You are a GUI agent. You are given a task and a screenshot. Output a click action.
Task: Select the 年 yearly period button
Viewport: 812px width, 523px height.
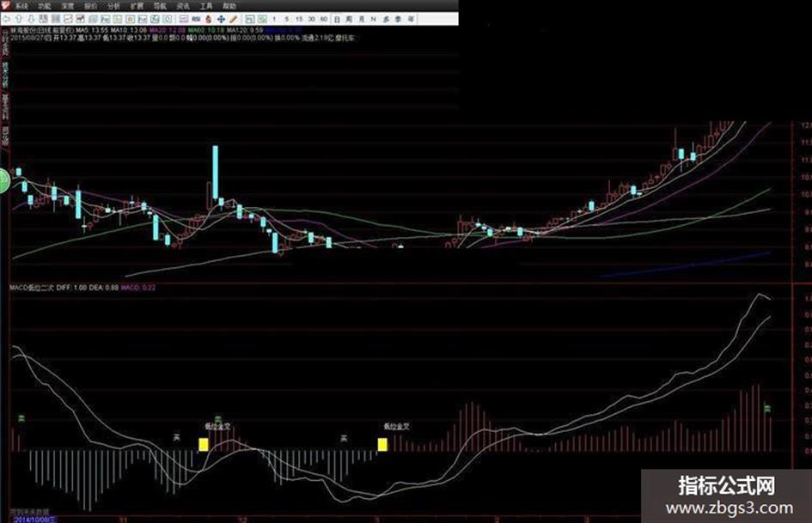tap(410, 19)
